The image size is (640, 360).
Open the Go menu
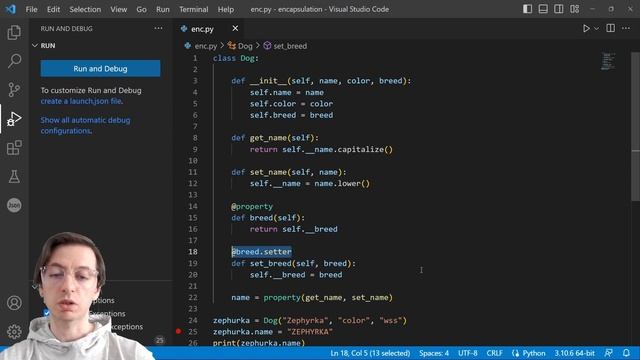tap(141, 9)
